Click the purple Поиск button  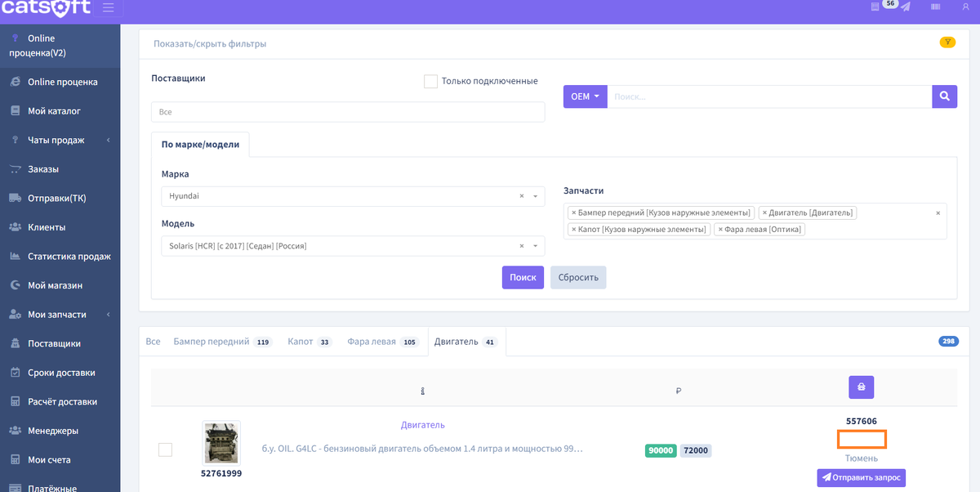(523, 277)
